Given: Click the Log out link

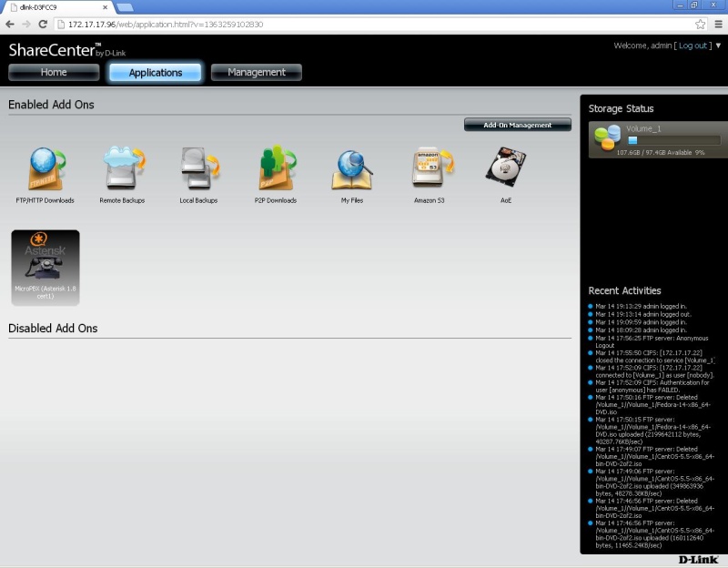Looking at the screenshot, I should pyautogui.click(x=693, y=46).
